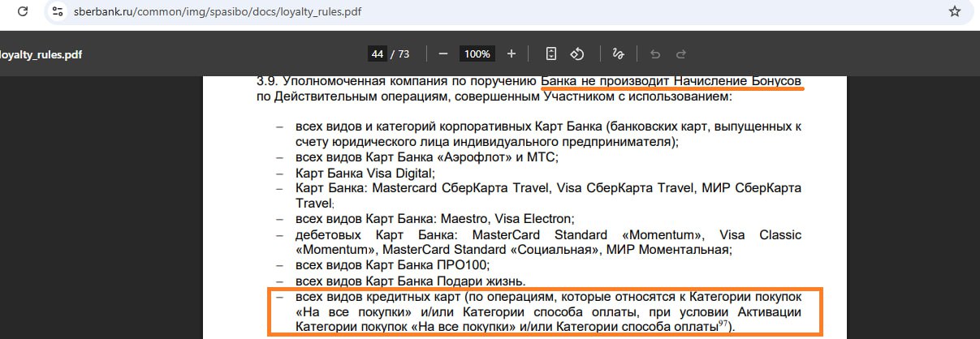Screen dimensions: 980x339
Task: Click the page number field showing 44
Action: 377,54
